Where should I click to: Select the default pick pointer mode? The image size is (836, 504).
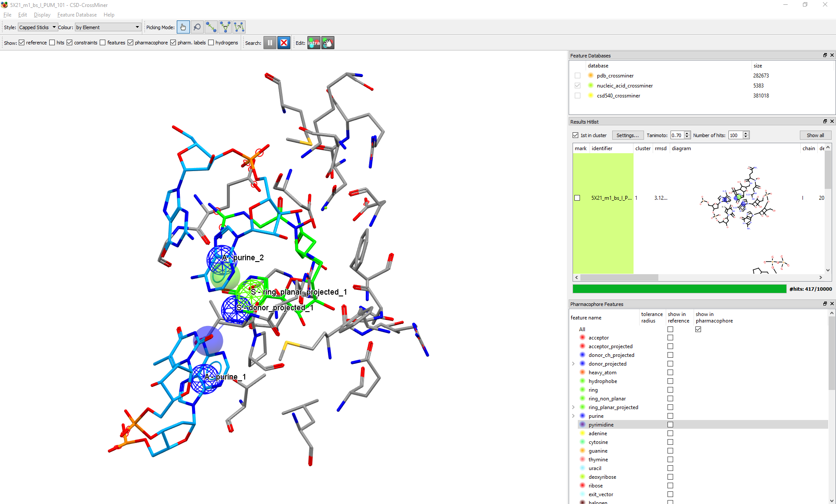pyautogui.click(x=183, y=27)
